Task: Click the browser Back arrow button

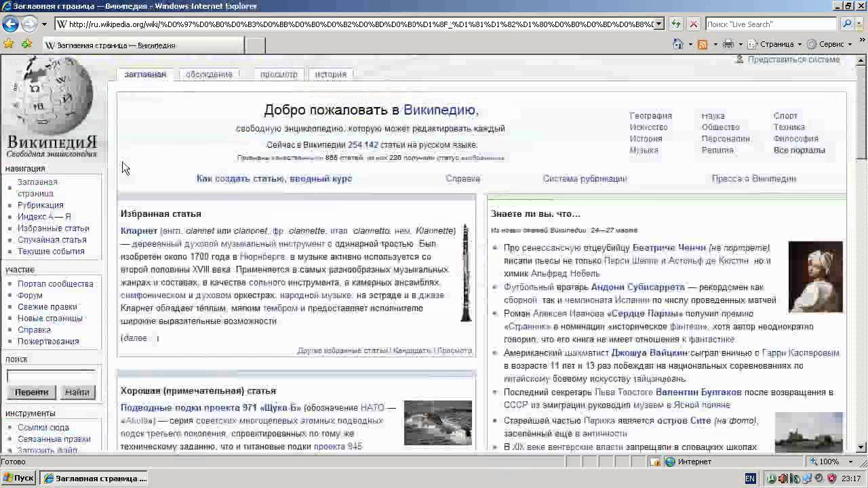Action: coord(10,24)
